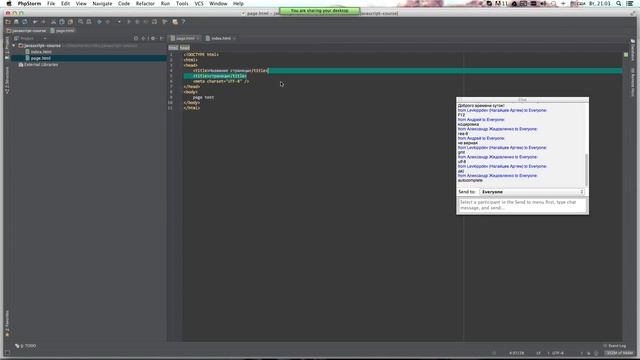Open the Send to Everyone dropdown in chat
This screenshot has width=640, height=360.
(532, 192)
